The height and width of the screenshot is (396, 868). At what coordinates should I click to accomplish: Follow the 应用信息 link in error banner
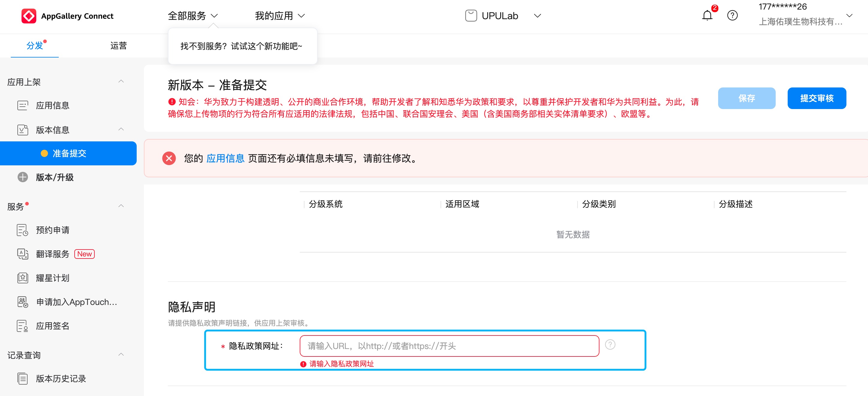tap(225, 158)
